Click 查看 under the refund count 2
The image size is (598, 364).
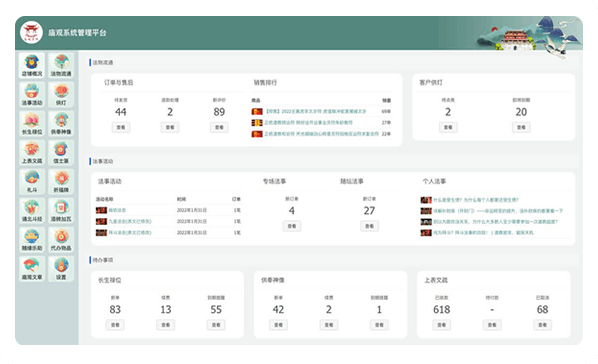click(x=170, y=127)
